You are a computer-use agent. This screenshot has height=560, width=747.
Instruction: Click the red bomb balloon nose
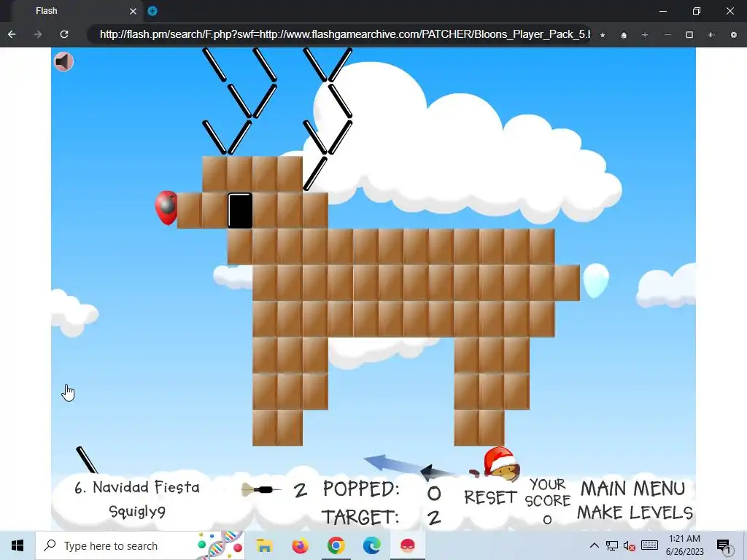166,208
